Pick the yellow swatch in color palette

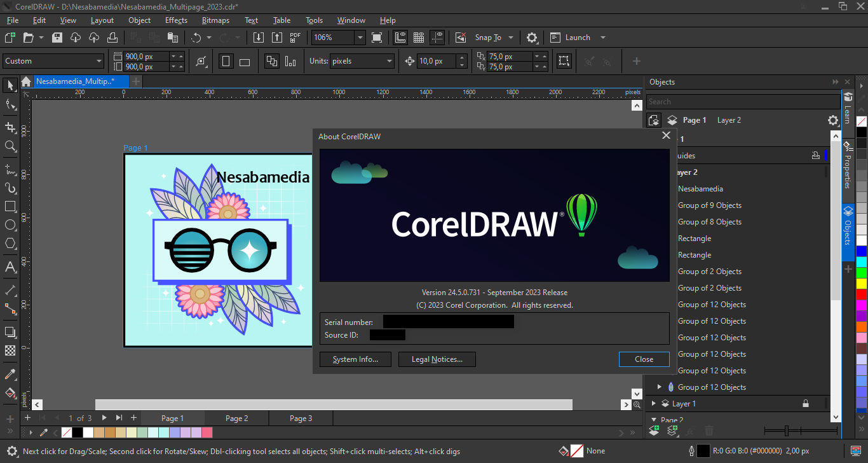point(861,284)
